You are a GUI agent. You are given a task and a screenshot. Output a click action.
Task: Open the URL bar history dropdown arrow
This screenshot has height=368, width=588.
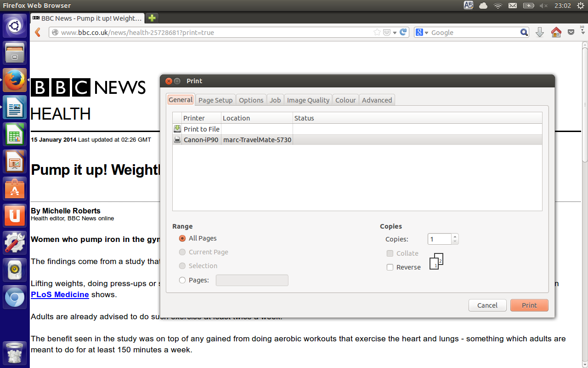[395, 33]
